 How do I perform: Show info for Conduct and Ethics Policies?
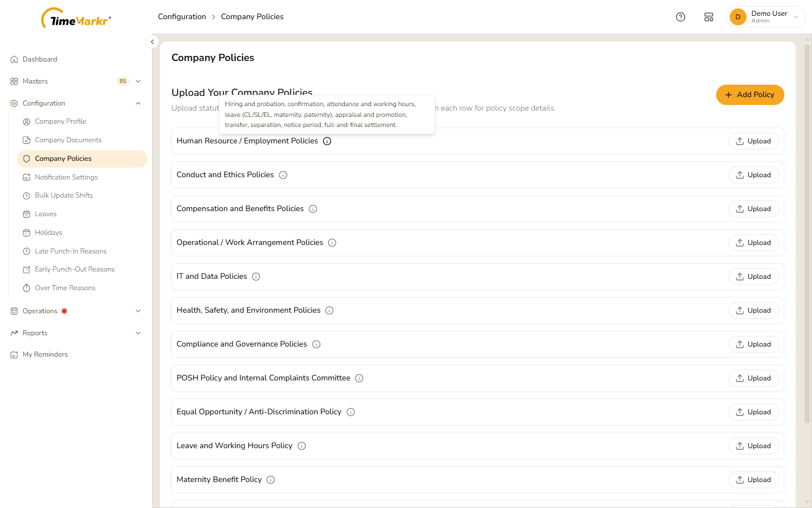coord(283,175)
